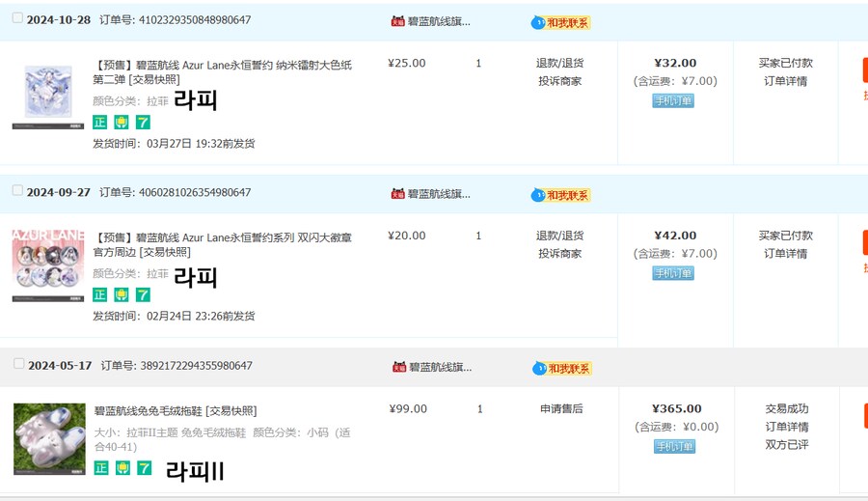Click the 7-day return icon under the 色纸 item
The height and width of the screenshot is (501, 868).
143,122
